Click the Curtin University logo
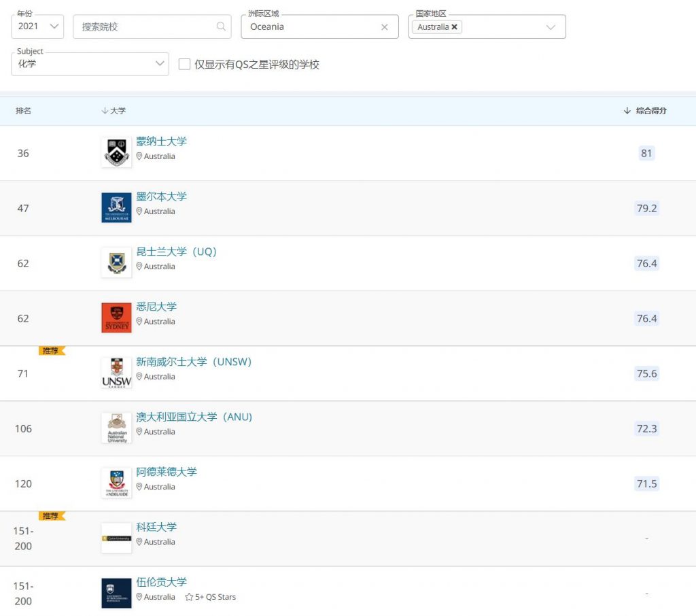This screenshot has width=696, height=616. coord(116,538)
